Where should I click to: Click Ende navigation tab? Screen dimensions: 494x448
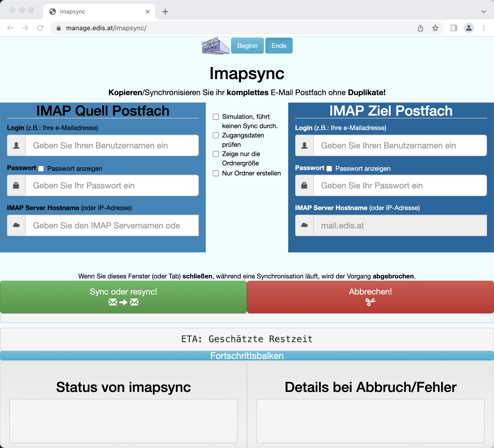pyautogui.click(x=279, y=46)
